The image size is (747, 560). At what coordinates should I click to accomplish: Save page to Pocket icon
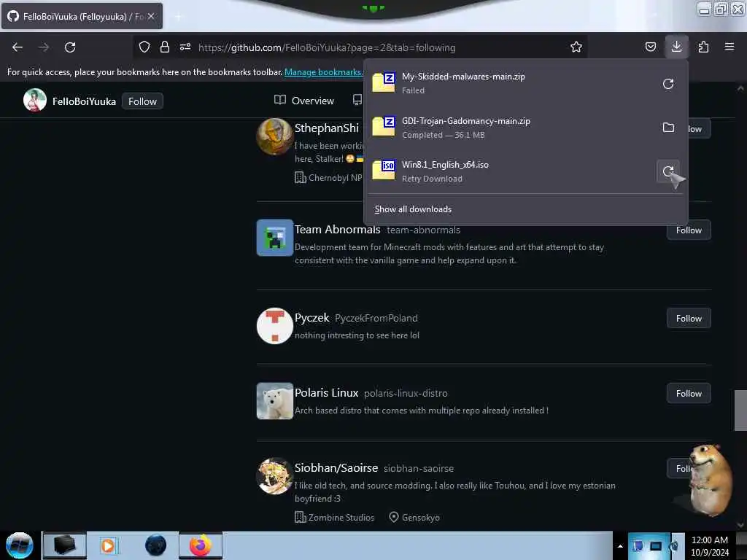pos(650,47)
